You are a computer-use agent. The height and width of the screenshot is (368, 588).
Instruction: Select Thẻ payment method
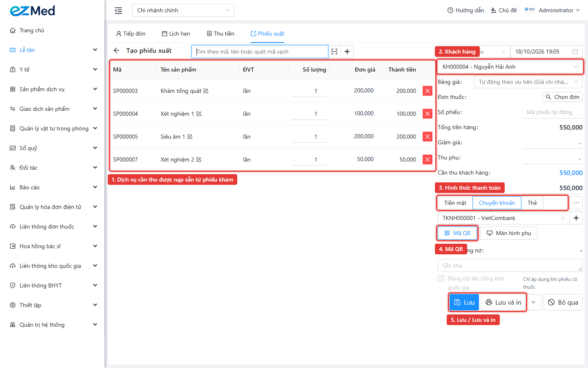(x=532, y=203)
